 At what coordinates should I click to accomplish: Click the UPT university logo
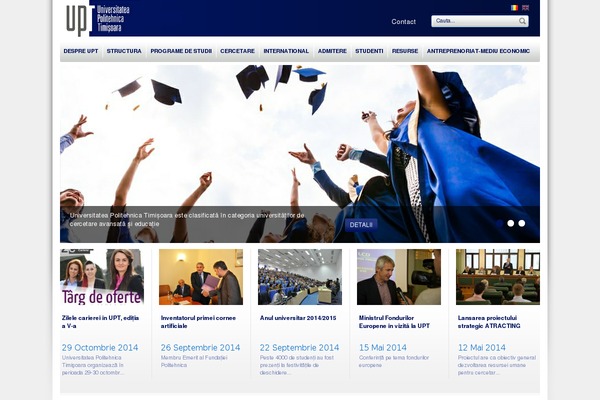coord(98,19)
